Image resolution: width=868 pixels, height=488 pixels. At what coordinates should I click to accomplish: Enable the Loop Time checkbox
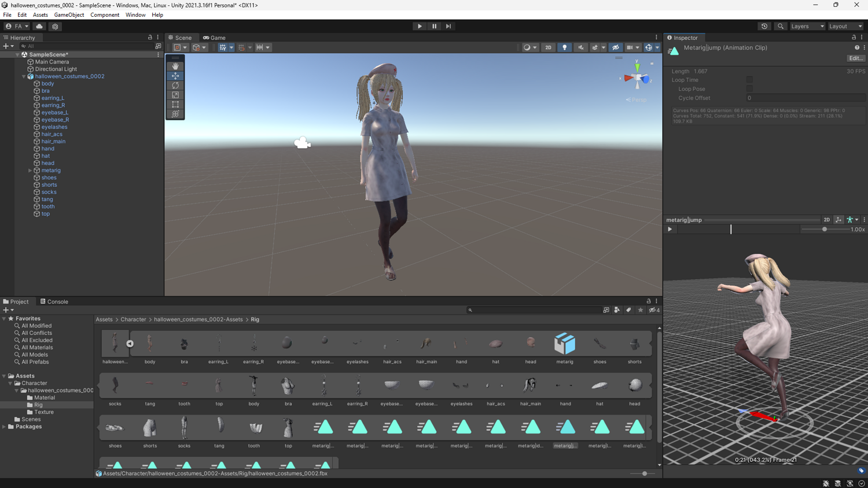click(x=749, y=80)
